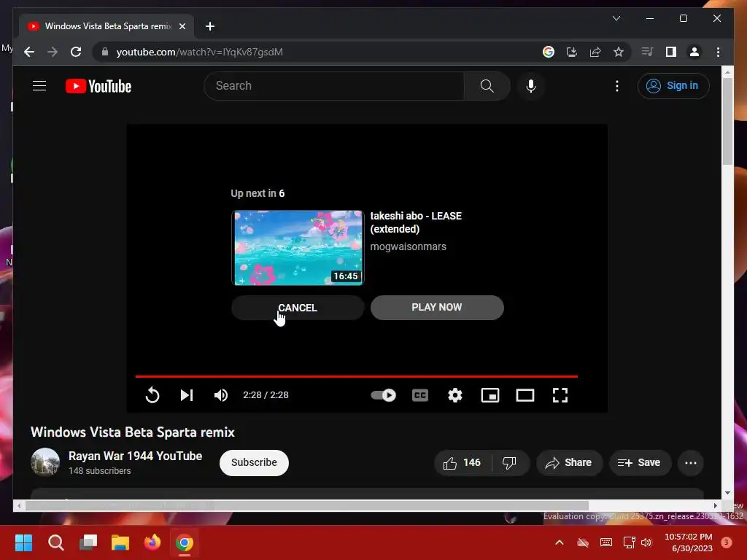Mute the video volume
This screenshot has height=560, width=747.
[221, 394]
